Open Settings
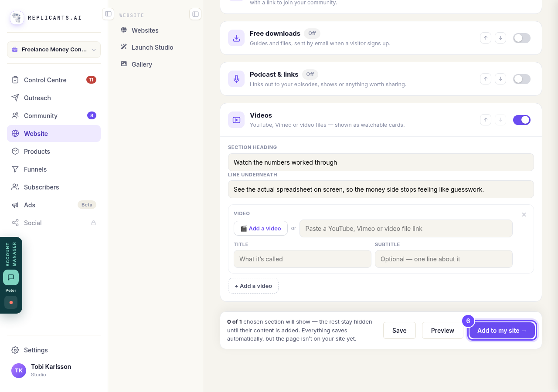Viewport: 558px width, 392px height. (54, 350)
